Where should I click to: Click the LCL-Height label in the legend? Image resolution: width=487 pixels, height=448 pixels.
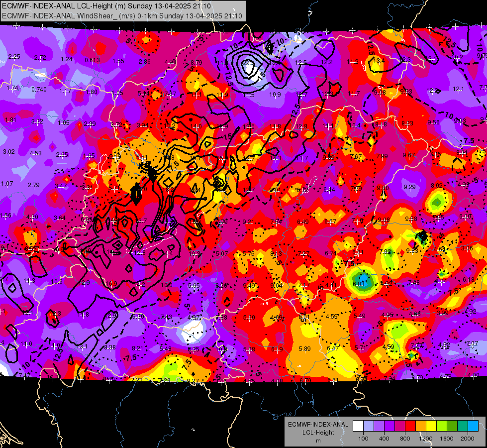(x=318, y=433)
